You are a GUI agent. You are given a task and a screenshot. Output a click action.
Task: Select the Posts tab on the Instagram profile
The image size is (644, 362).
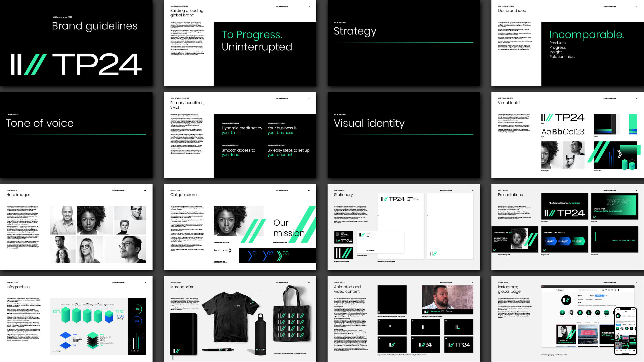[x=579, y=323]
